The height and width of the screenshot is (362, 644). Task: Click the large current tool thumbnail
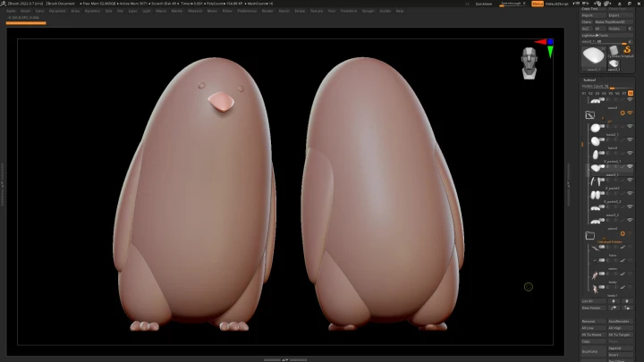(x=593, y=57)
